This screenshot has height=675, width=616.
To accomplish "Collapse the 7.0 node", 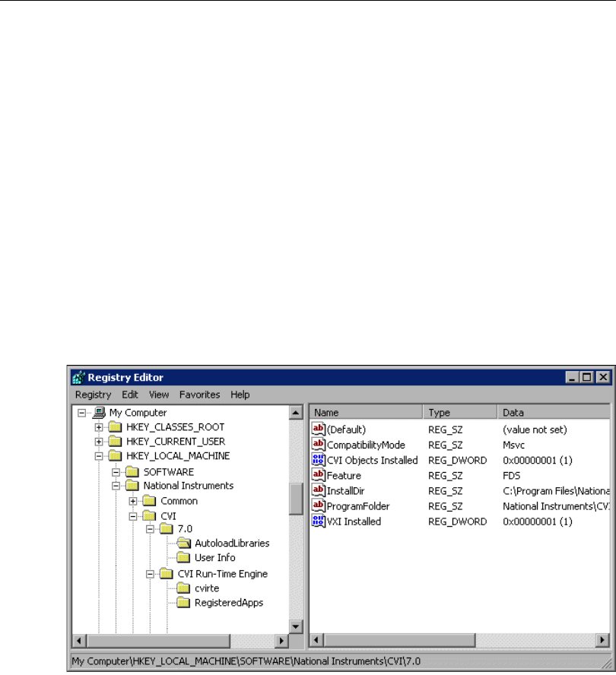I will [x=150, y=529].
